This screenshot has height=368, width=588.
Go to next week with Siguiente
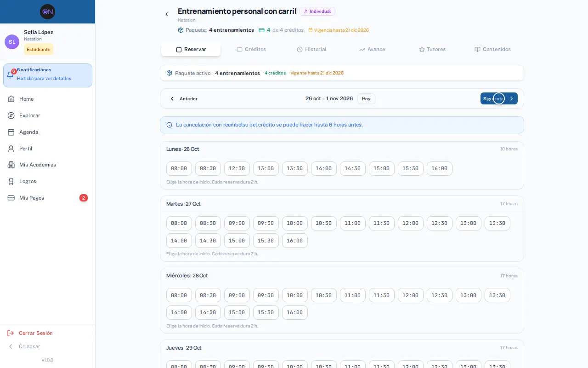click(499, 98)
